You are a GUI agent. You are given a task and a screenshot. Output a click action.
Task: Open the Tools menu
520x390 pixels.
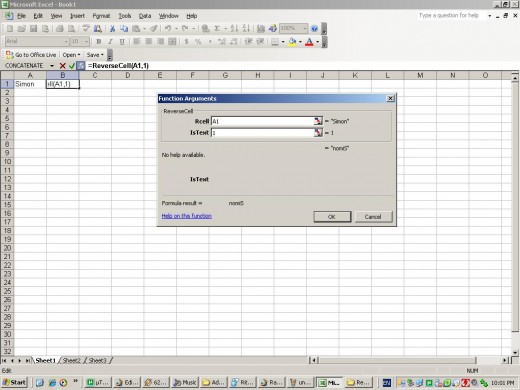[x=125, y=16]
